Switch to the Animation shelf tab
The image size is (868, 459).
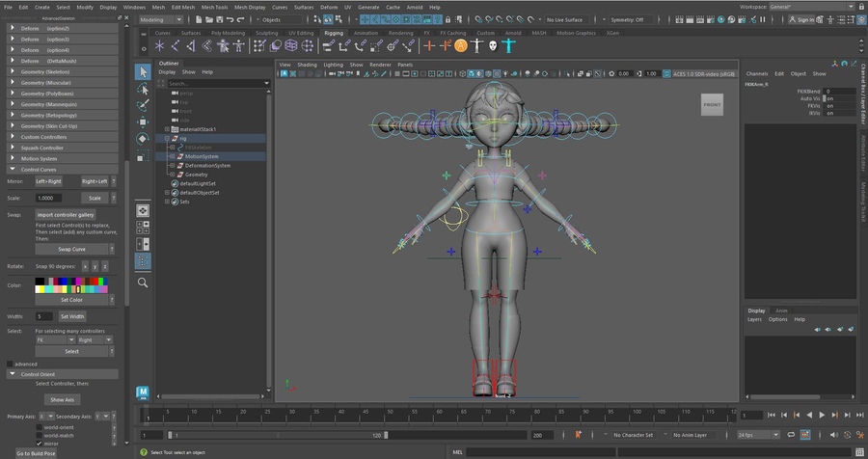tap(366, 33)
